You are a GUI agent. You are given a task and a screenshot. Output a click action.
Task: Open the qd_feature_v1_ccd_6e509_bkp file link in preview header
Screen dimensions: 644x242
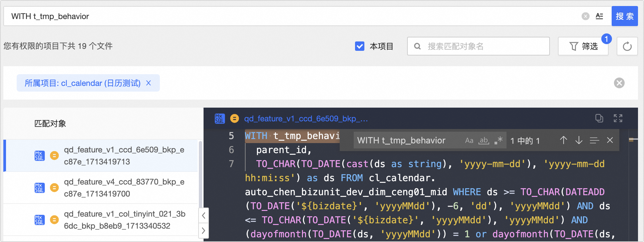(306, 119)
